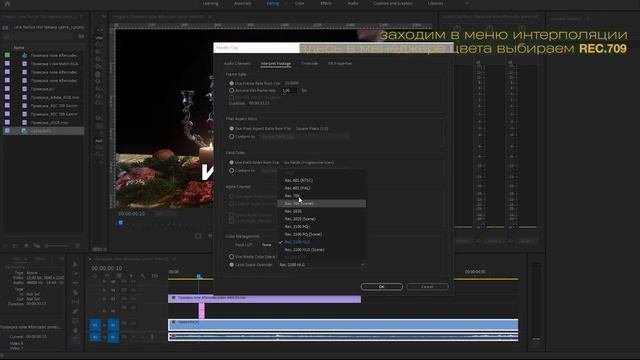640x360 pixels.
Task: Toggle Snap in timeline header
Action: (x=107, y=276)
